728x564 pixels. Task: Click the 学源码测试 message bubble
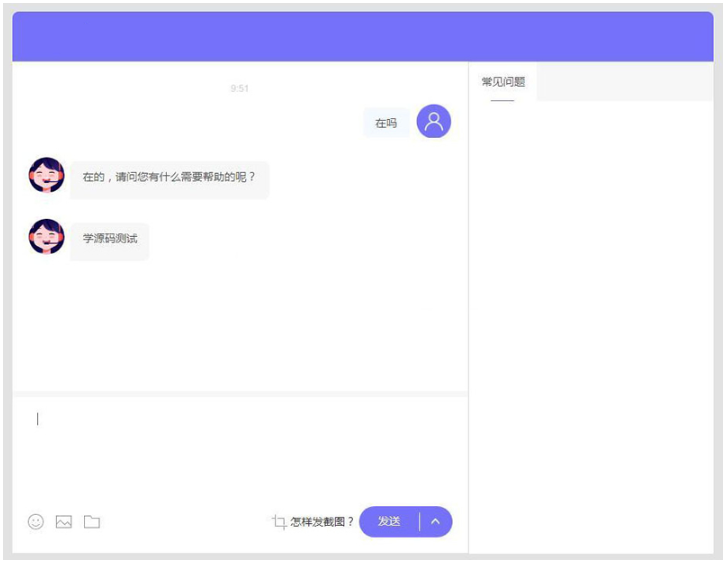(109, 240)
